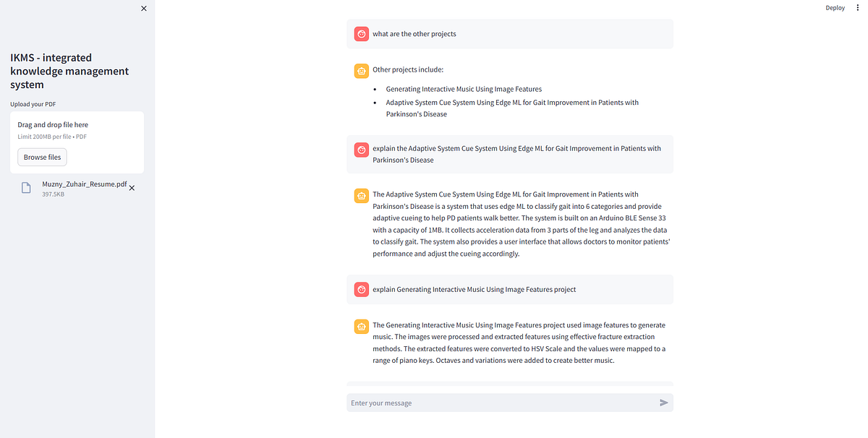The width and height of the screenshot is (868, 438).
Task: Click the IKMS sidebar title heading
Action: [69, 71]
